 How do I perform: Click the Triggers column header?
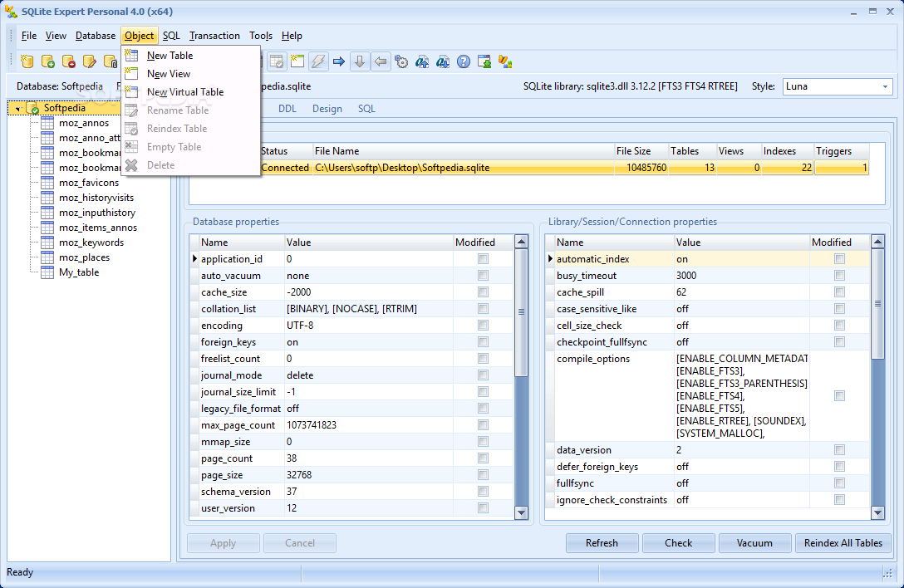click(841, 151)
